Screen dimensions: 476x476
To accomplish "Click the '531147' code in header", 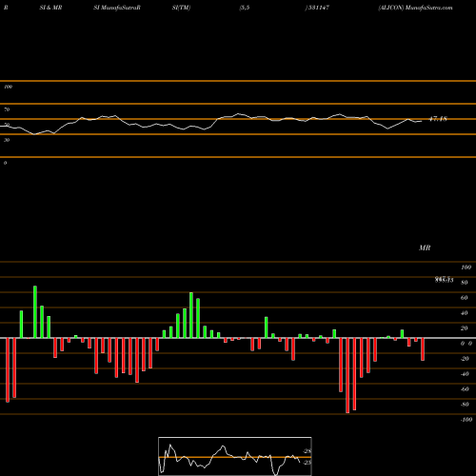I will point(318,8).
